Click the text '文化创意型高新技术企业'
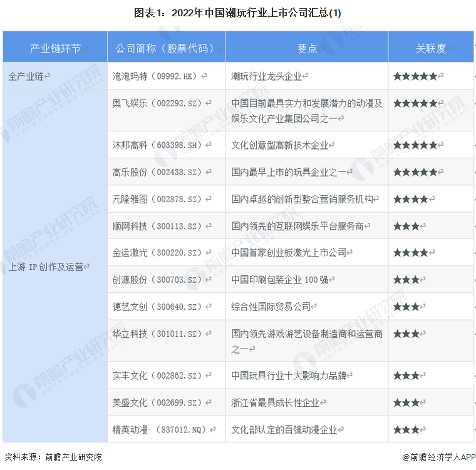This screenshot has height=470, width=476. tap(280, 145)
